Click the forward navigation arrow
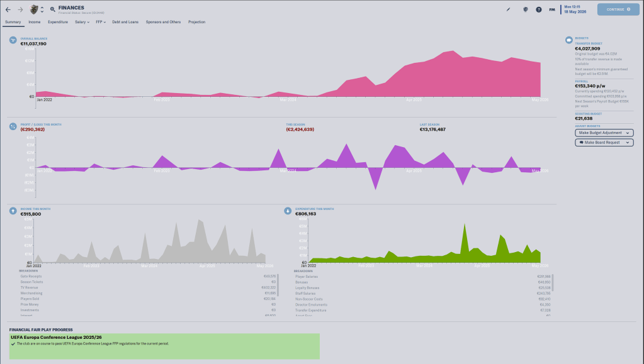The width and height of the screenshot is (644, 364). [20, 9]
